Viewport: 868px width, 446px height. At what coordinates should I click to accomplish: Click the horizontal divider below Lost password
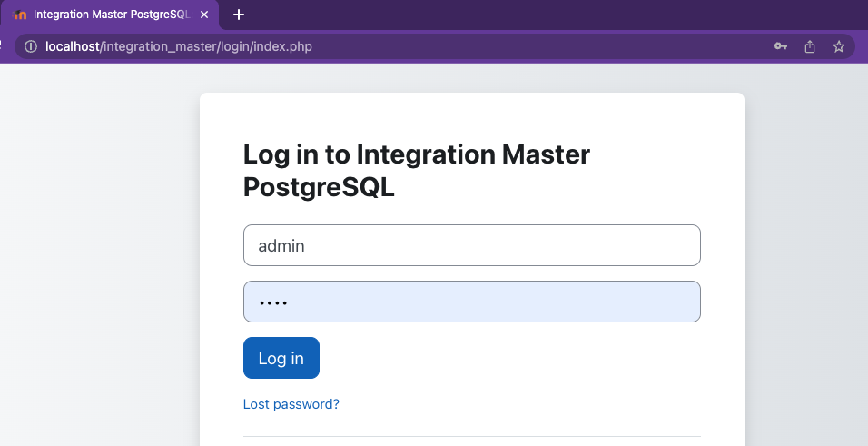471,437
